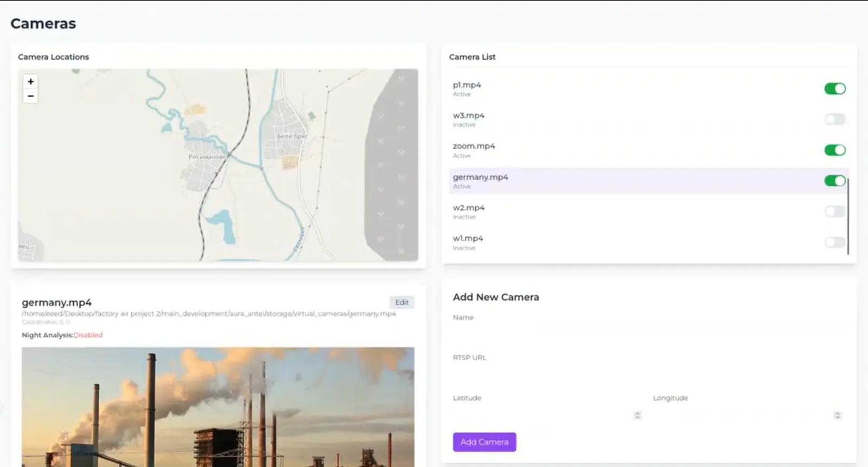This screenshot has width=868, height=467.
Task: Focus the RTSP URL input field
Action: [649, 375]
